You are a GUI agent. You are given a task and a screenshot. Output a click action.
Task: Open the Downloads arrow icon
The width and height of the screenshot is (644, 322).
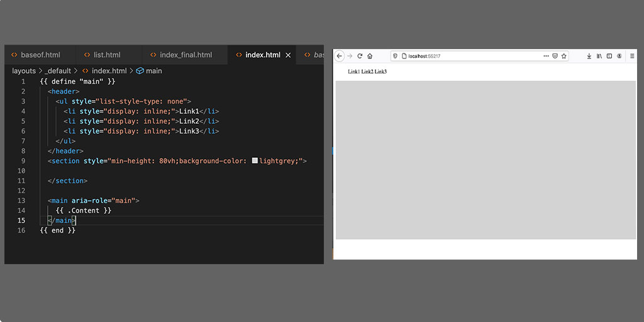(x=589, y=56)
